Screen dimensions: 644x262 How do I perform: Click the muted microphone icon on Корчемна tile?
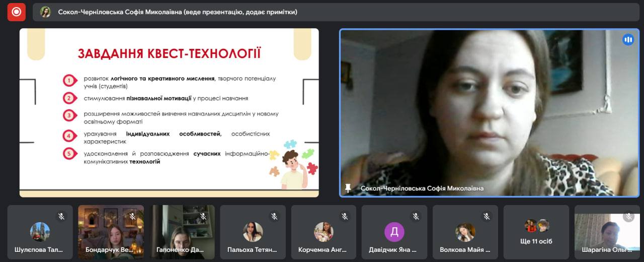click(345, 216)
